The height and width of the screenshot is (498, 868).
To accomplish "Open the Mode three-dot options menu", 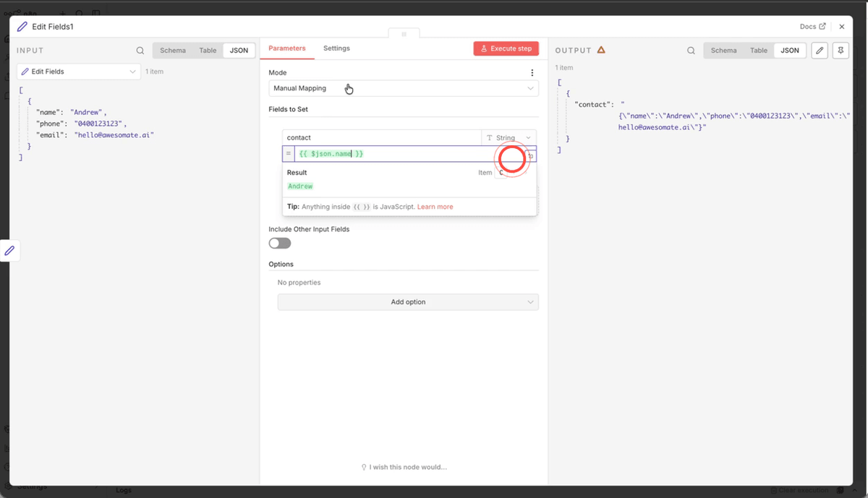I will pos(532,73).
